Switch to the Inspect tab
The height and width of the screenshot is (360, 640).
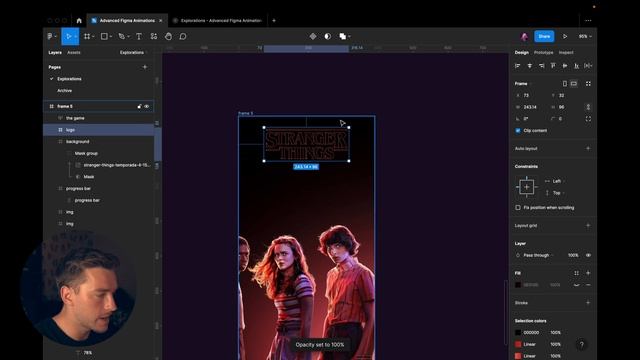click(566, 53)
